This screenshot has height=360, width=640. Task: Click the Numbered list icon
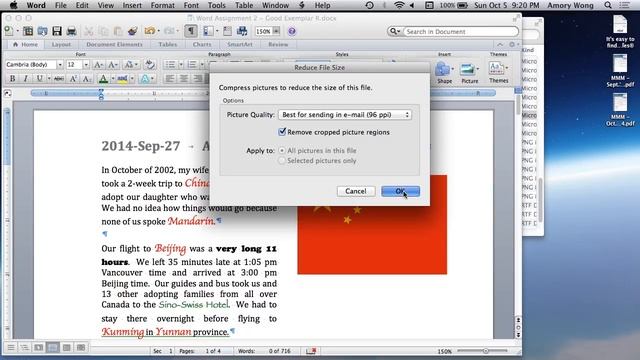[192, 64]
